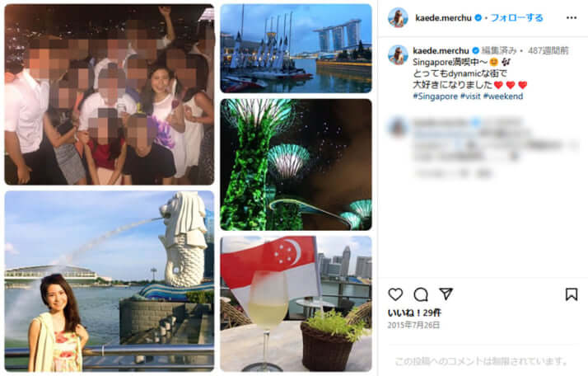View the いいね！29件 likes list
This screenshot has height=376, width=588.
point(414,313)
